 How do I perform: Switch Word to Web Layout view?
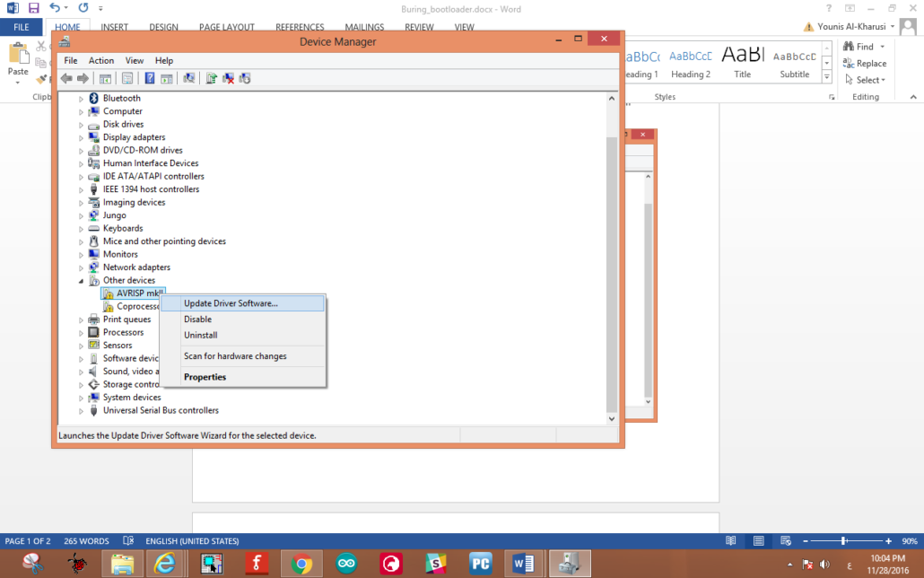click(786, 541)
